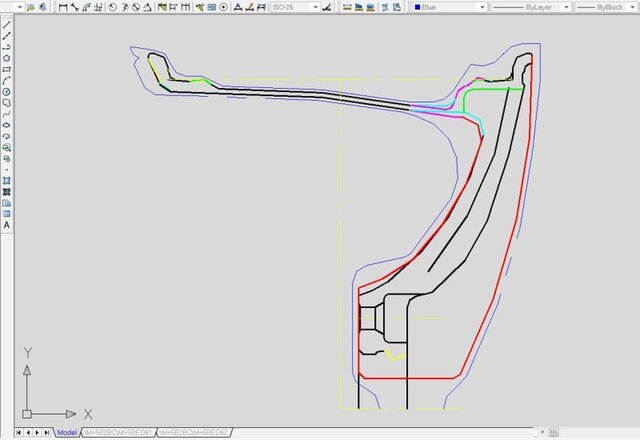Open the layout tab ending in BED61
Viewport: 640px width, 440px height.
pyautogui.click(x=117, y=433)
